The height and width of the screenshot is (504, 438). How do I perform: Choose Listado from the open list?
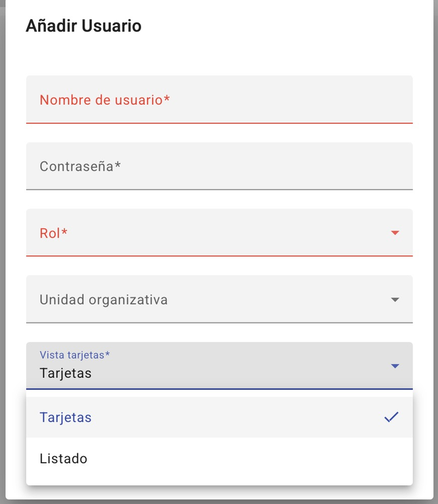pyautogui.click(x=64, y=458)
